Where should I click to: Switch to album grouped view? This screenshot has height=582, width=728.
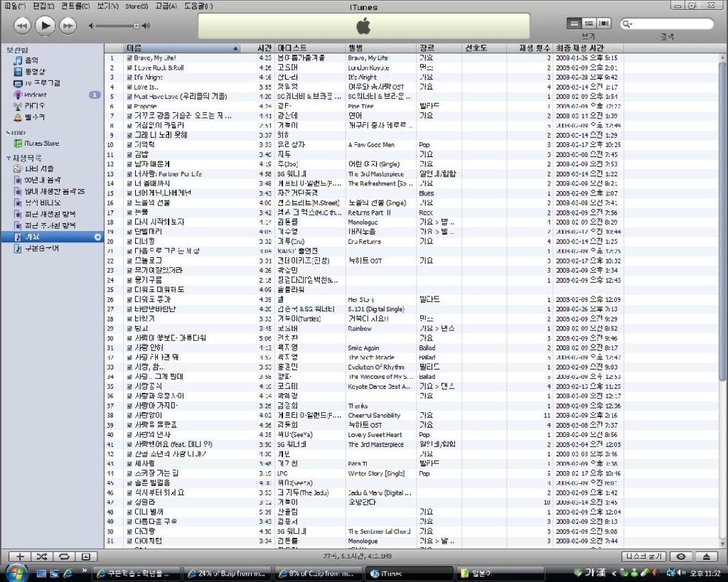(589, 23)
